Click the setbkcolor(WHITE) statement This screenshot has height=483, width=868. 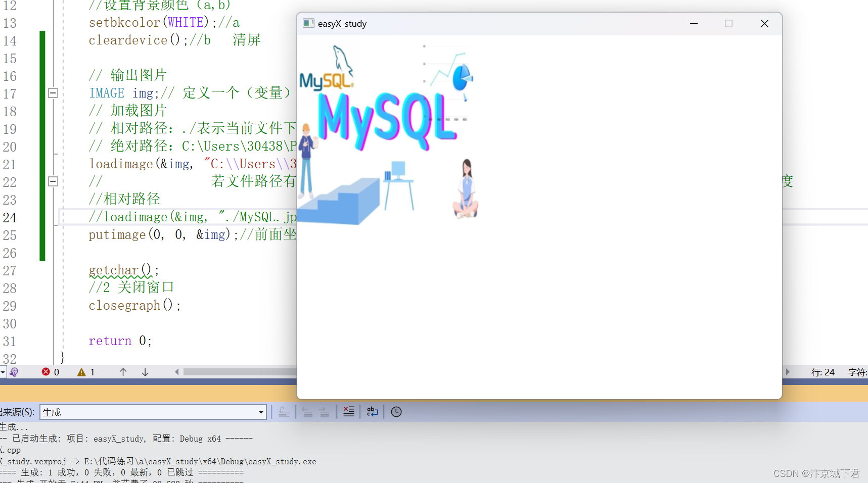153,22
